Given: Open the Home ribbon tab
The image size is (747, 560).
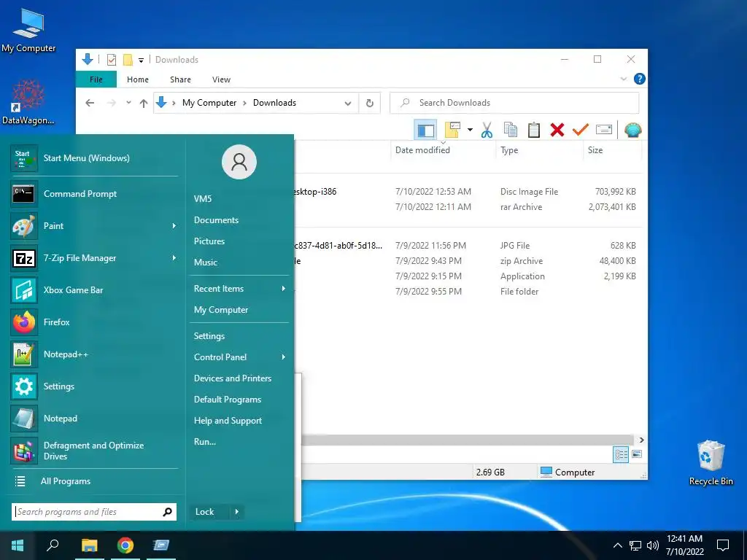Looking at the screenshot, I should pos(138,79).
